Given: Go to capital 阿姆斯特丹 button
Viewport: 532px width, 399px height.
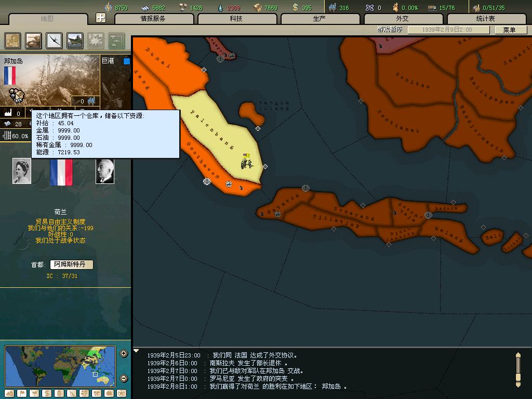Looking at the screenshot, I should click(x=71, y=264).
